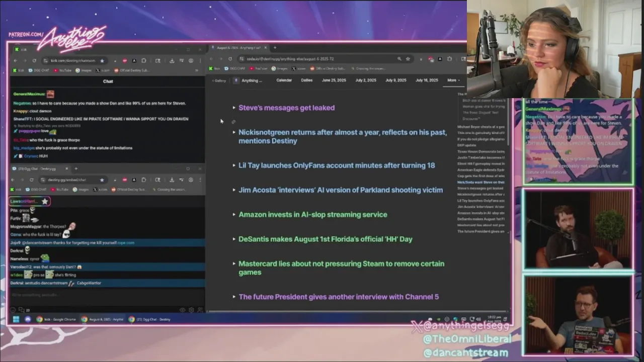Open More dropdown in Coda page tabs

coord(453,80)
